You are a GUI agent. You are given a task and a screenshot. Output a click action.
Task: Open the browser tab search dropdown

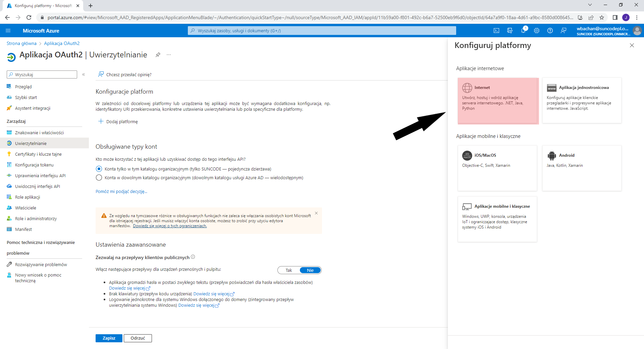[x=590, y=5]
